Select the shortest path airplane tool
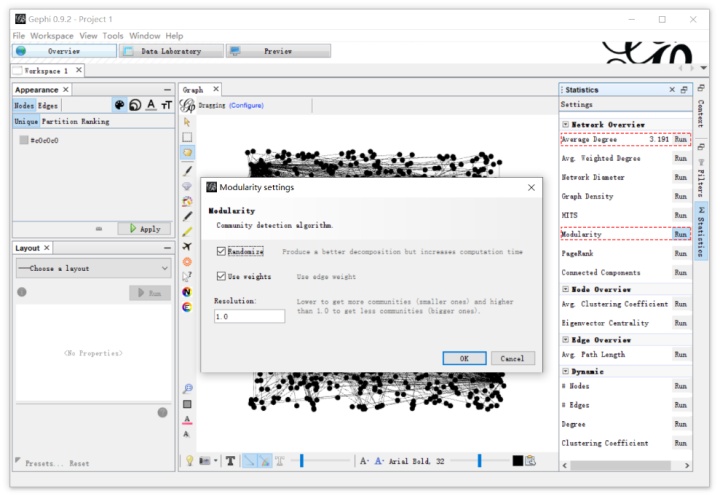The image size is (720, 499). [187, 247]
